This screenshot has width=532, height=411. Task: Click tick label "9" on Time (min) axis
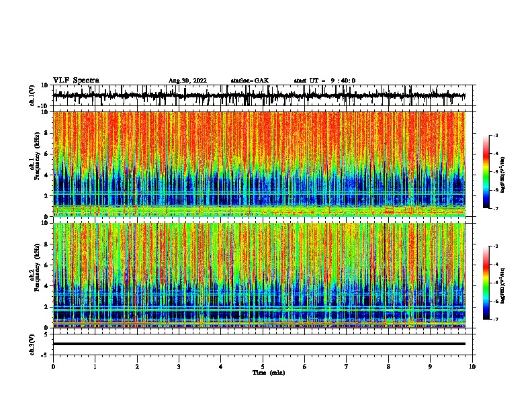(430, 367)
